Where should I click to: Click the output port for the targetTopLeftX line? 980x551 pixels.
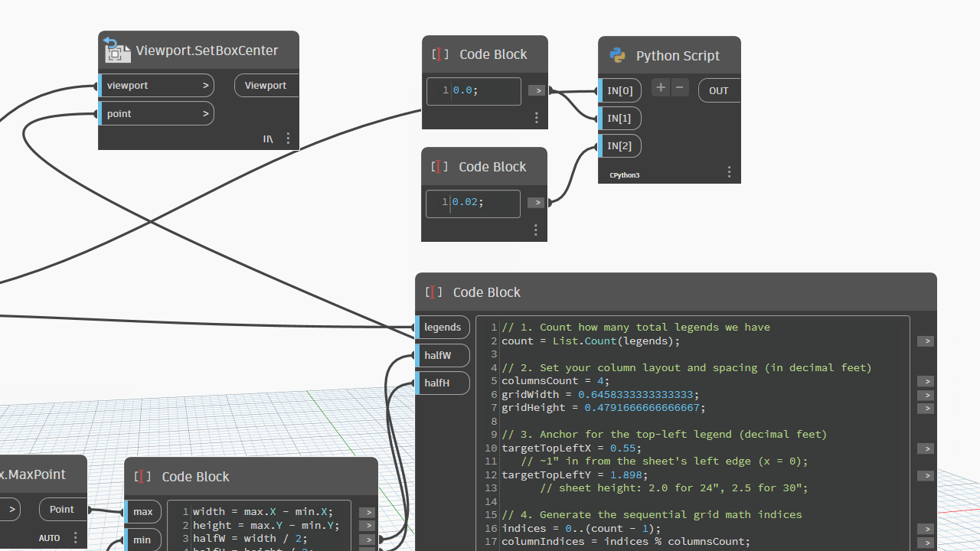tap(926, 448)
